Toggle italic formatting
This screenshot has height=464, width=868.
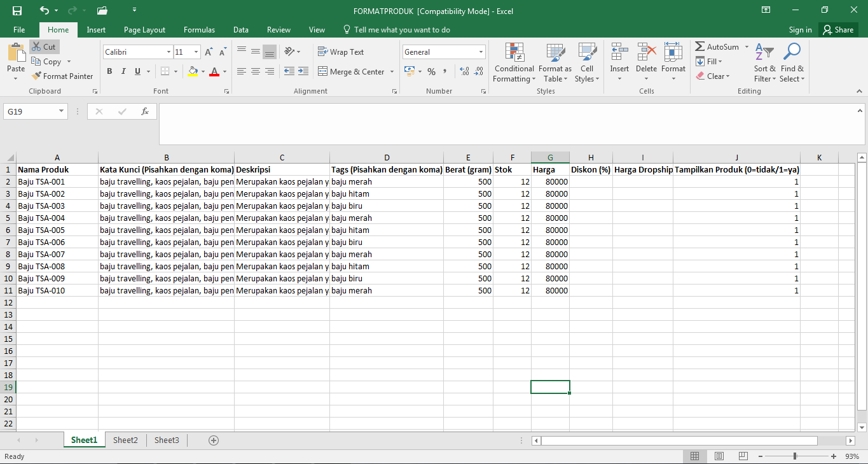pyautogui.click(x=123, y=71)
